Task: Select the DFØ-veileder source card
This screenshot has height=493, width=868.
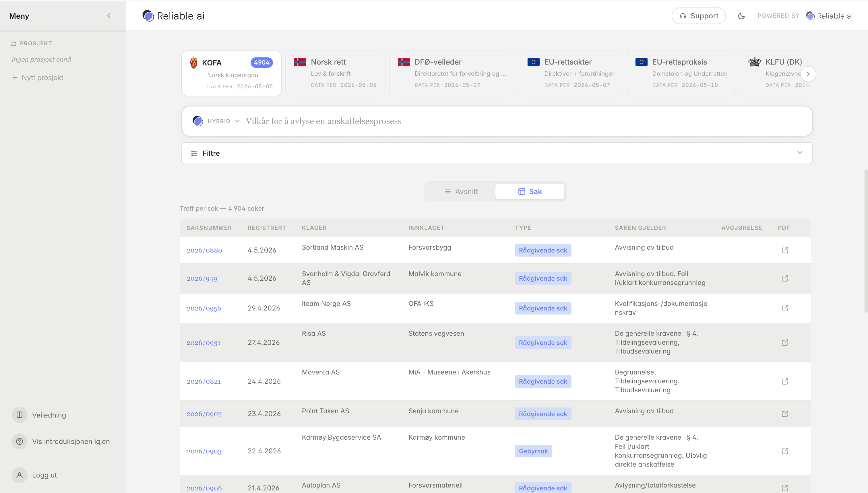Action: click(452, 73)
